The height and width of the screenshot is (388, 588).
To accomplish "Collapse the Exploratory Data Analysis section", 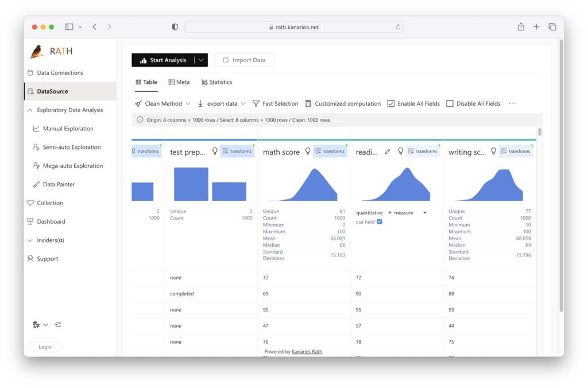I will pyautogui.click(x=30, y=110).
